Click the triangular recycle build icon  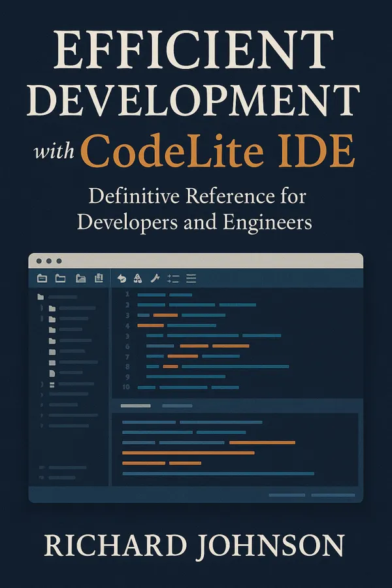pyautogui.click(x=138, y=278)
